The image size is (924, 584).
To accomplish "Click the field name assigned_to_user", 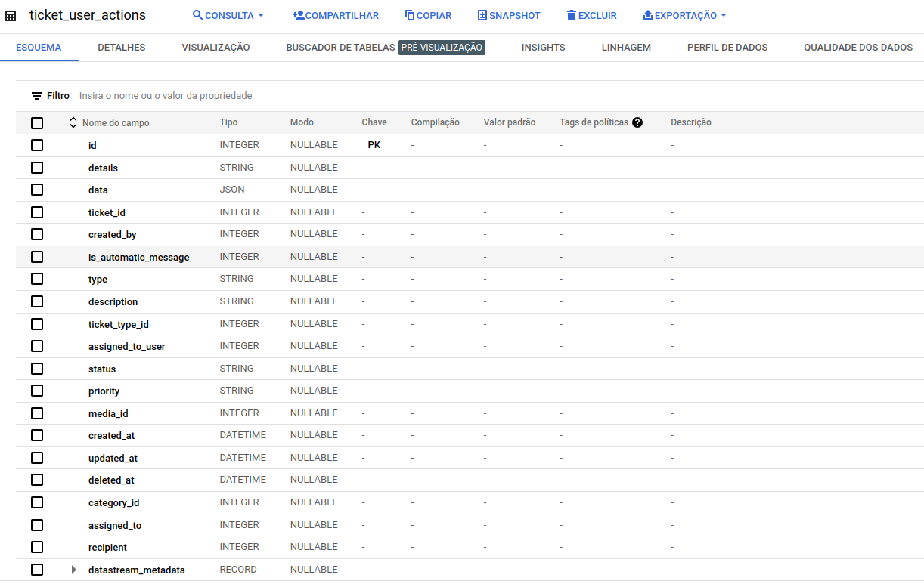I will 127,347.
